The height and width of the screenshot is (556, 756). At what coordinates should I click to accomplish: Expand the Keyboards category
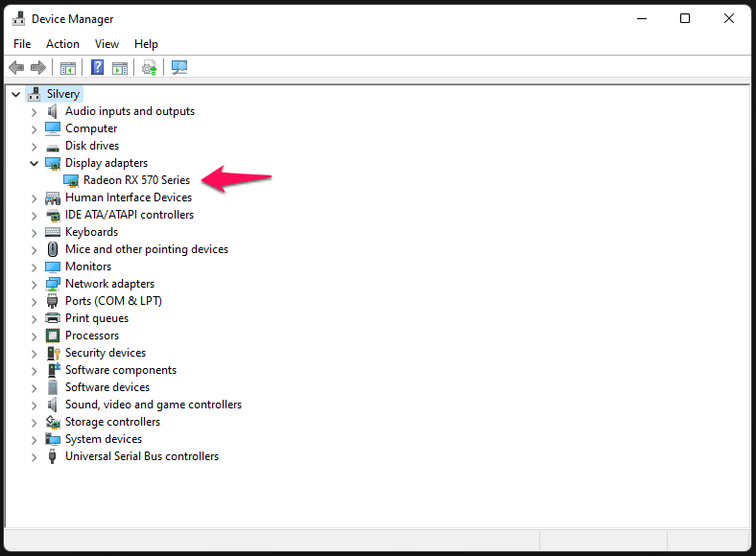[34, 234]
